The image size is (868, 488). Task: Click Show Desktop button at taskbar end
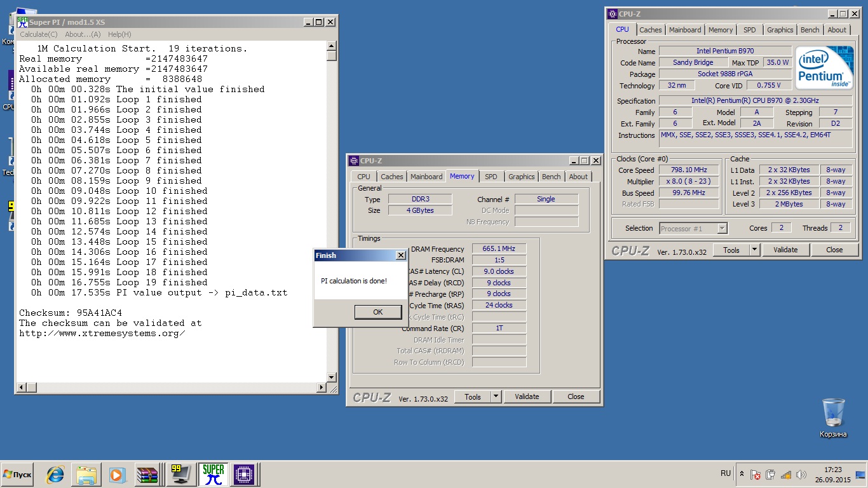(x=861, y=475)
